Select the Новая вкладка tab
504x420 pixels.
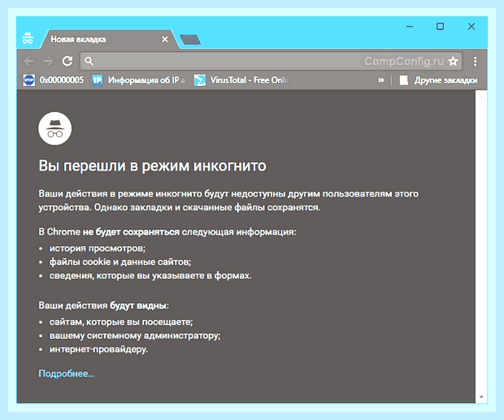(109, 39)
